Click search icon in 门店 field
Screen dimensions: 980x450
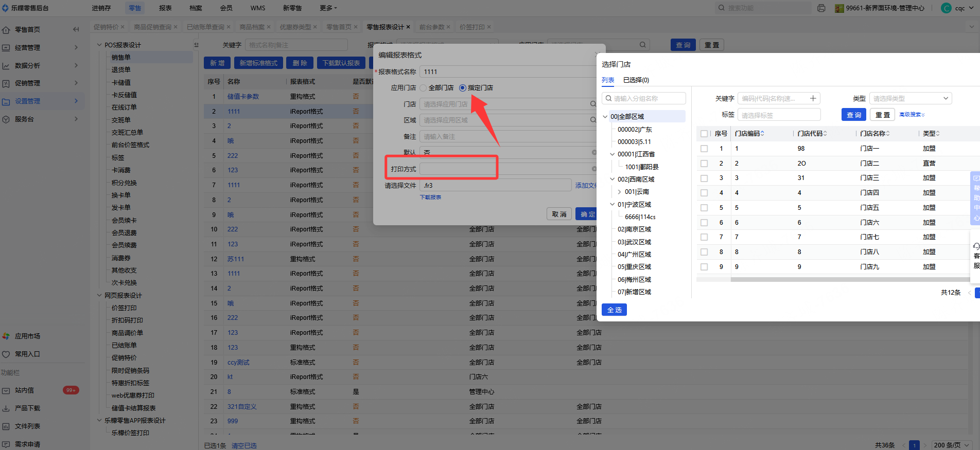pos(593,104)
